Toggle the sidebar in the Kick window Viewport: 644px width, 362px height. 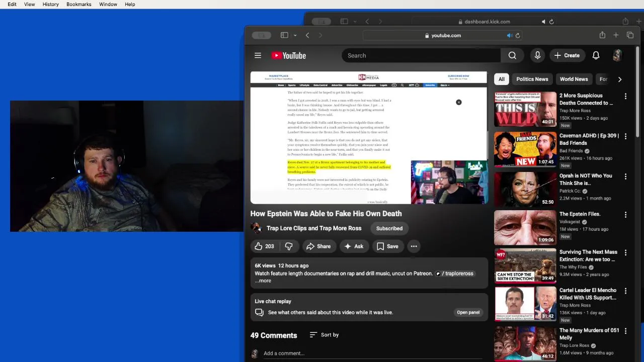click(344, 21)
